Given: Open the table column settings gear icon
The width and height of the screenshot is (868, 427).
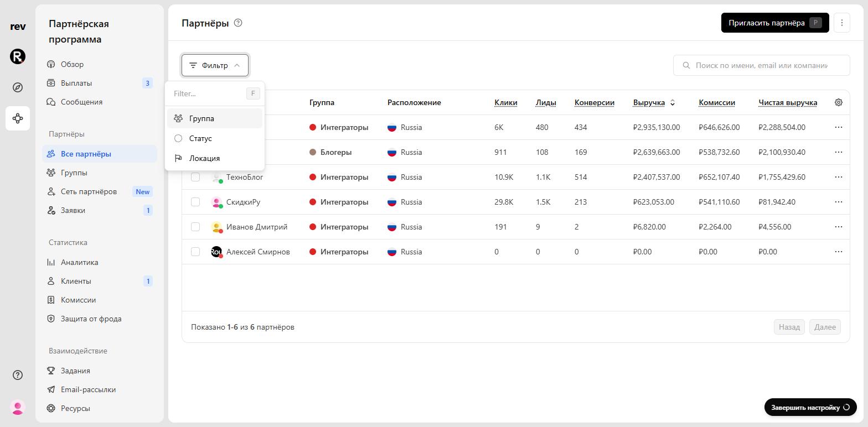Looking at the screenshot, I should pos(838,102).
